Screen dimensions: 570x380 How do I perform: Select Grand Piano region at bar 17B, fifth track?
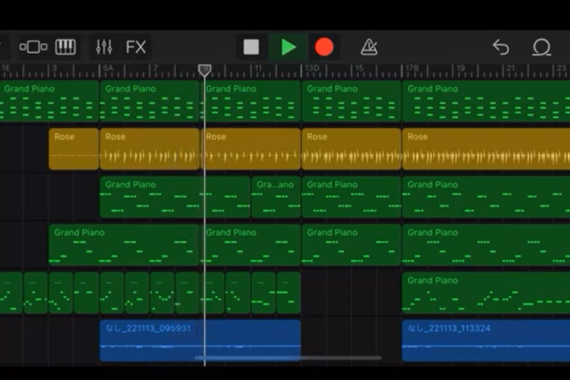[486, 293]
